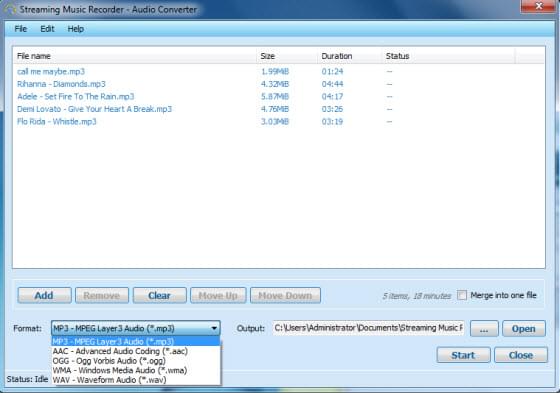Click the Move Down button
Viewport: 560px width, 393px height.
pyautogui.click(x=285, y=295)
